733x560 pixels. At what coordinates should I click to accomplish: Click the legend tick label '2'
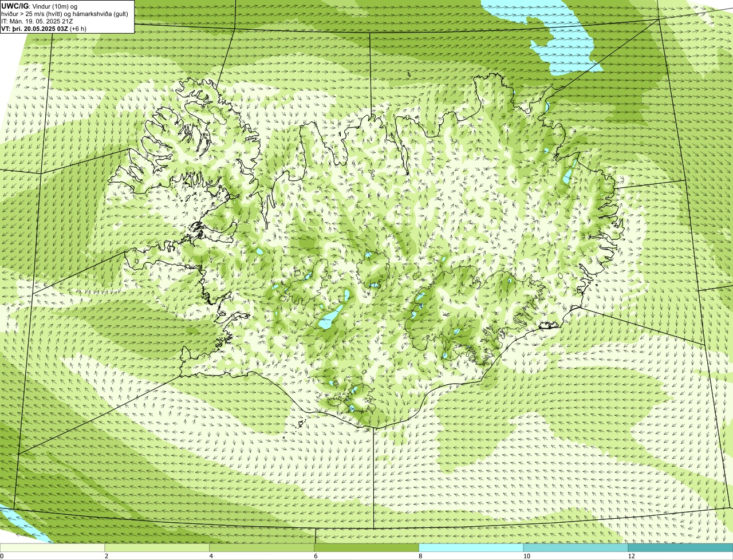coord(106,556)
